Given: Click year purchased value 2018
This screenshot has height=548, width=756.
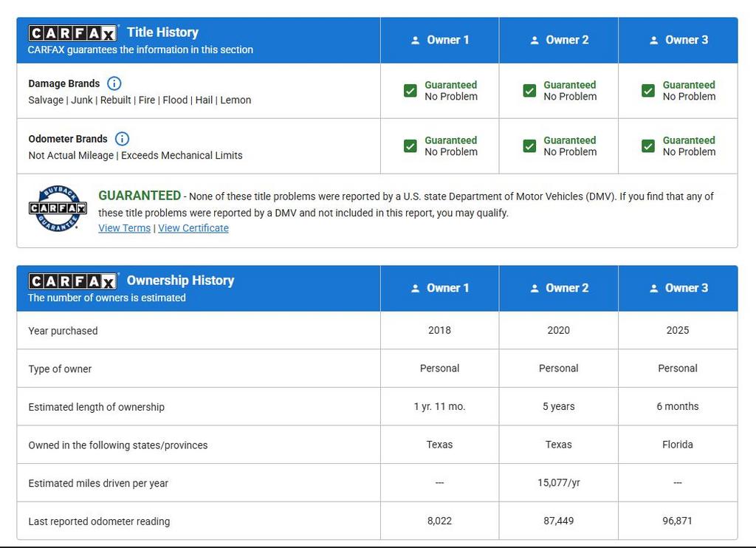Looking at the screenshot, I should (x=440, y=330).
